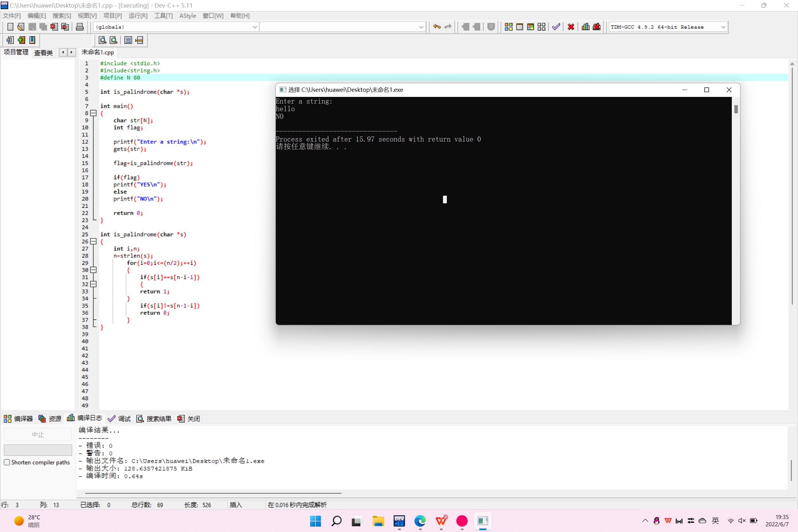Screen dimensions: 798x532
Task: Click the Run toolbar icon
Action: pyautogui.click(x=519, y=27)
